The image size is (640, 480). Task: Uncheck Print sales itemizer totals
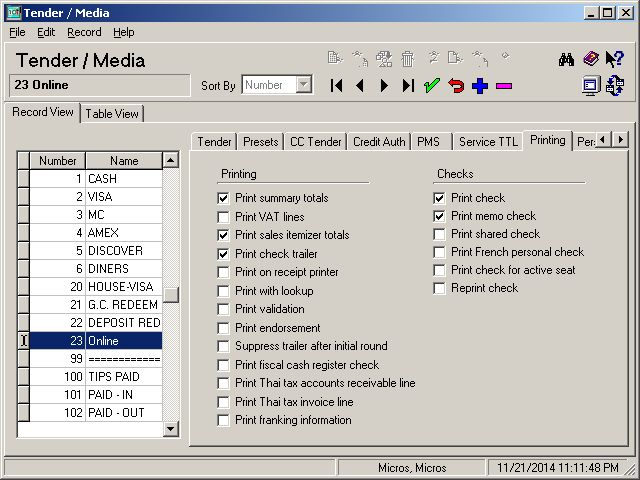223,235
